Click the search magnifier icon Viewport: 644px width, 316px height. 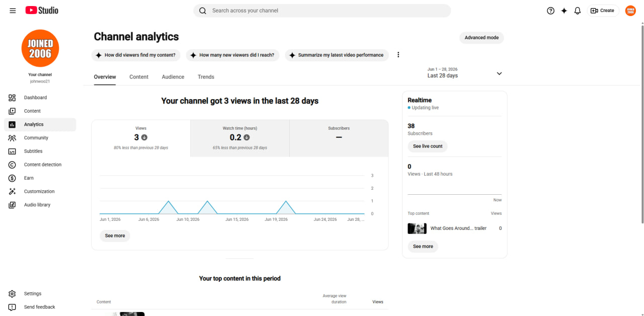[203, 11]
